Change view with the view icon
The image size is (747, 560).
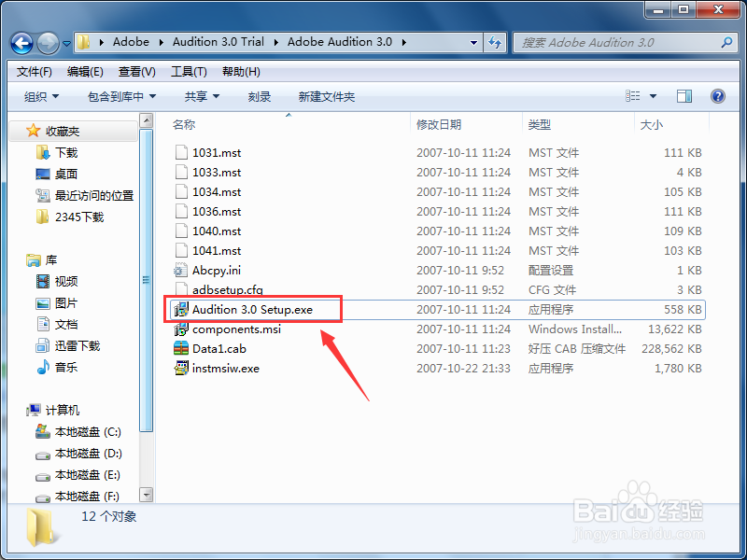point(633,96)
